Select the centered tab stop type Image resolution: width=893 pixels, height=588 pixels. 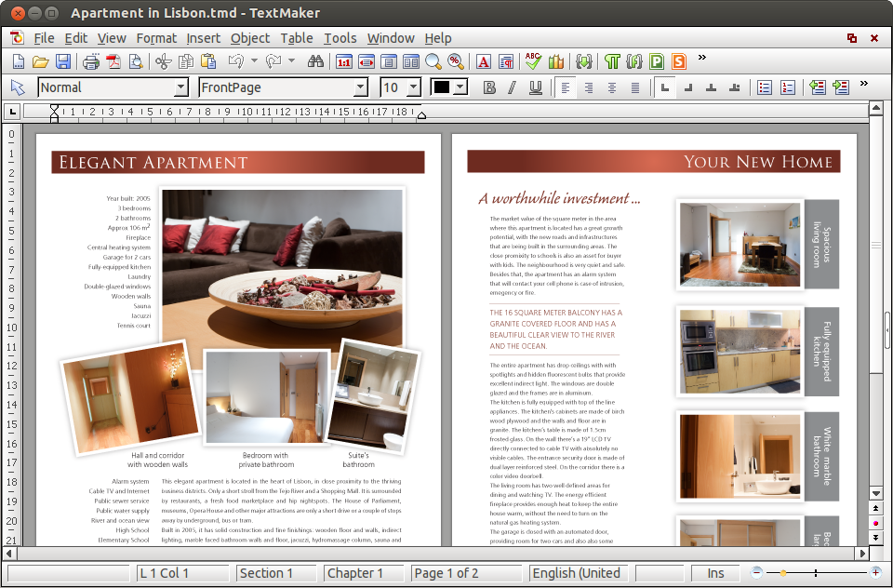pos(712,87)
